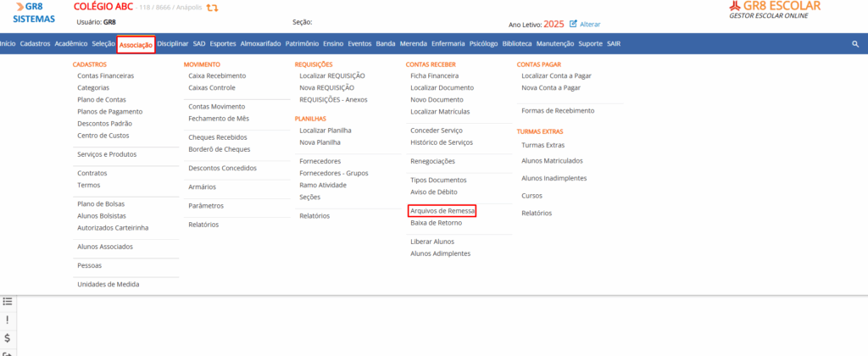This screenshot has width=868, height=356.
Task: Click the Alterar link for school year
Action: [x=590, y=24]
